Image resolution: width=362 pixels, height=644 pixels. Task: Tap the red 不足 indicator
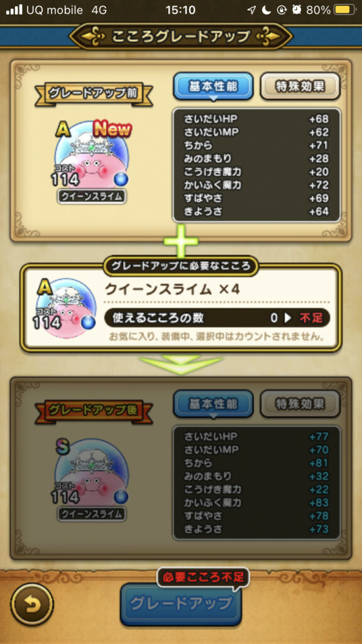pyautogui.click(x=310, y=318)
